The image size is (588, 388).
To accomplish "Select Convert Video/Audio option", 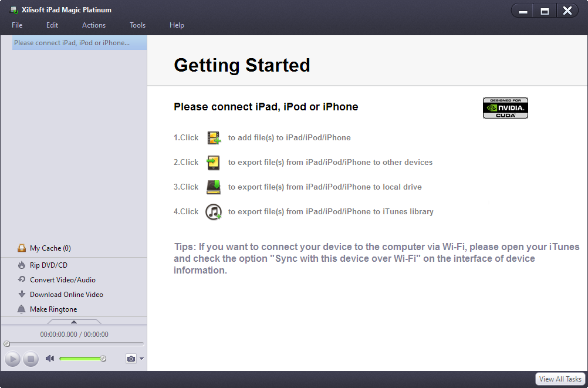I will click(x=62, y=280).
